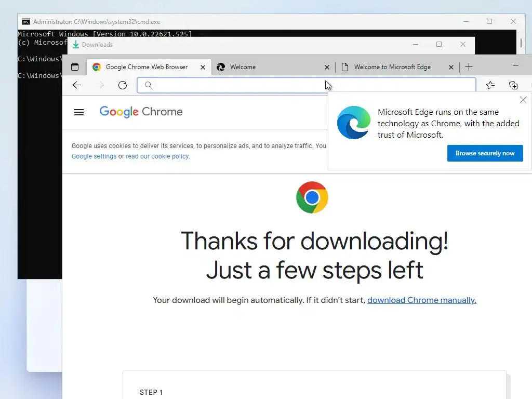Image resolution: width=532 pixels, height=399 pixels.
Task: Close the Welcome tab
Action: point(327,67)
